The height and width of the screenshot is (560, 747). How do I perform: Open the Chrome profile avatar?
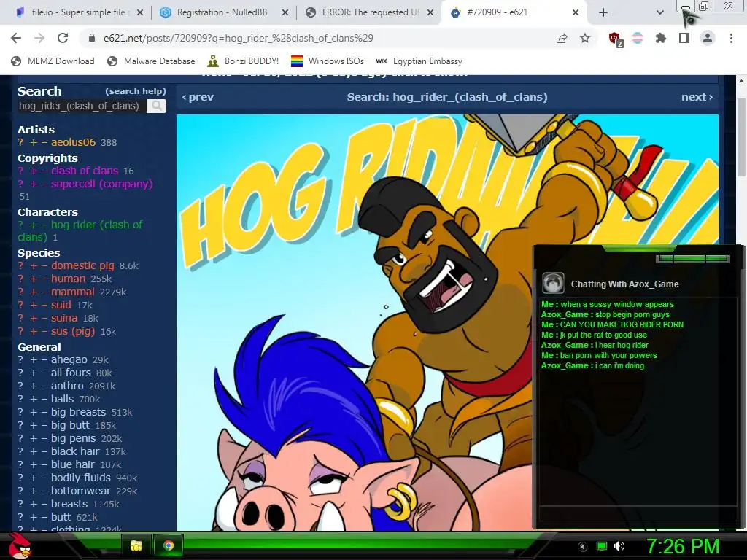[708, 38]
